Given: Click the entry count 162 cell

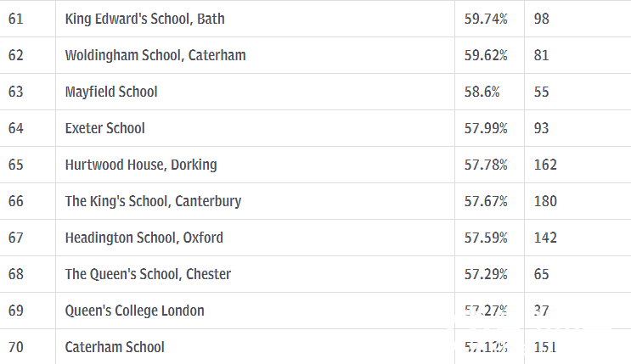Looking at the screenshot, I should pyautogui.click(x=577, y=165).
